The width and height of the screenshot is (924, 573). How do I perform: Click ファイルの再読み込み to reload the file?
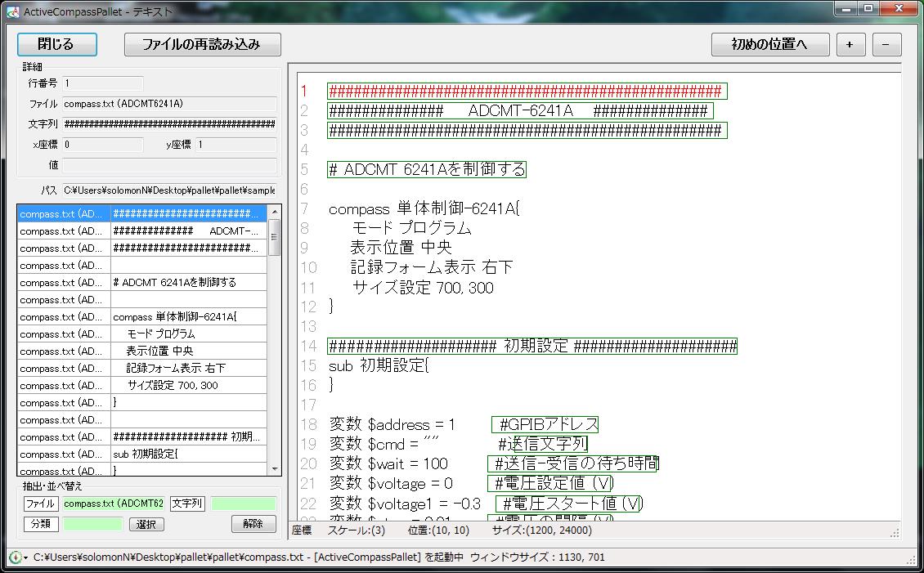click(202, 44)
